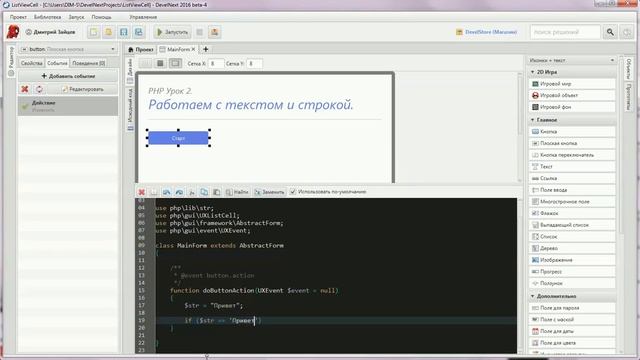Click the refresh events icon
Image resolution: width=640 pixels, height=360 pixels.
click(x=39, y=89)
